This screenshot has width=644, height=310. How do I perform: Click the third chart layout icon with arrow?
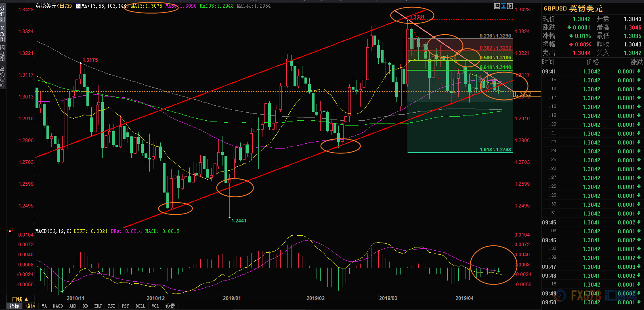pos(510,6)
